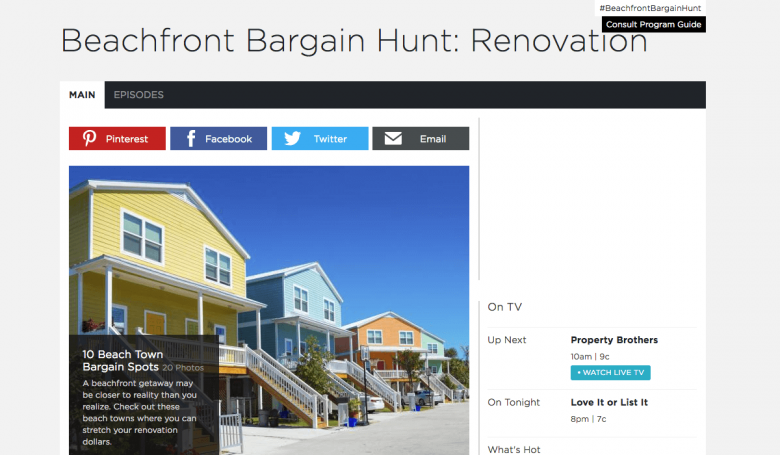The width and height of the screenshot is (780, 455).
Task: Switch to the Episodes tab
Action: 138,94
